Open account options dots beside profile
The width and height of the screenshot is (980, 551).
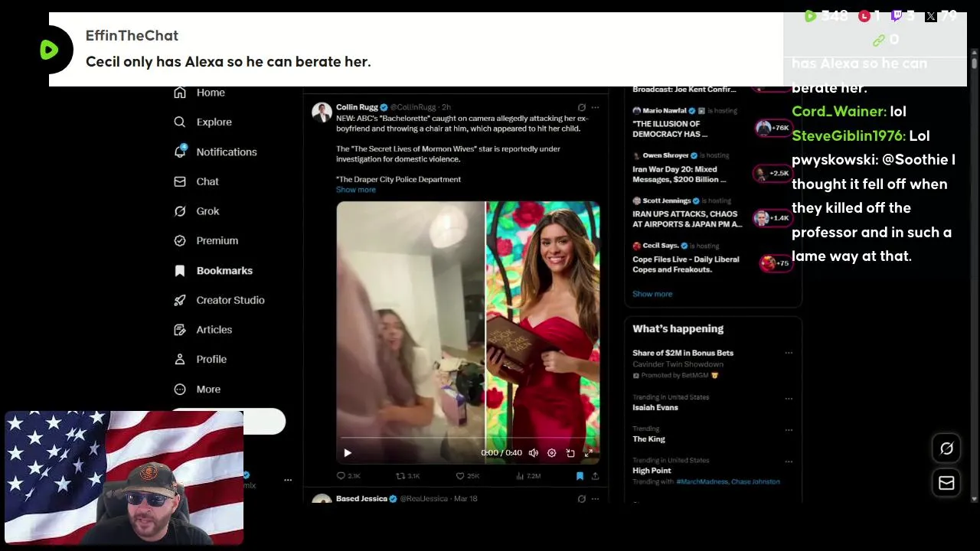click(288, 480)
